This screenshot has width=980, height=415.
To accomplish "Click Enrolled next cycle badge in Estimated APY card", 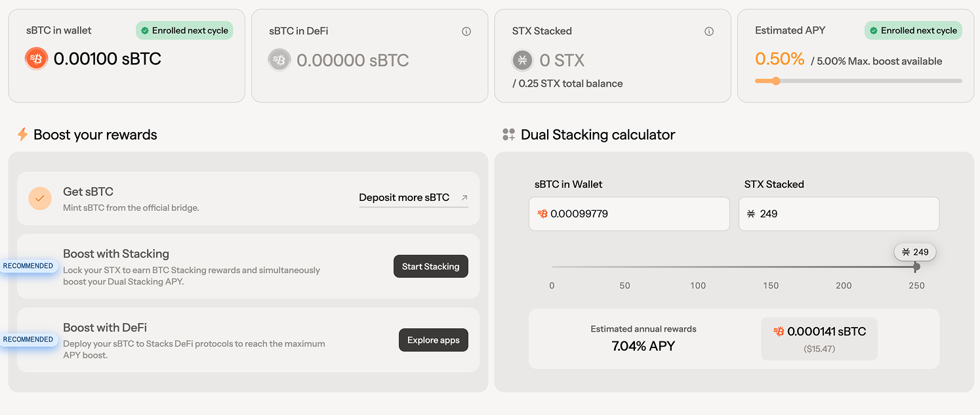I will [913, 30].
